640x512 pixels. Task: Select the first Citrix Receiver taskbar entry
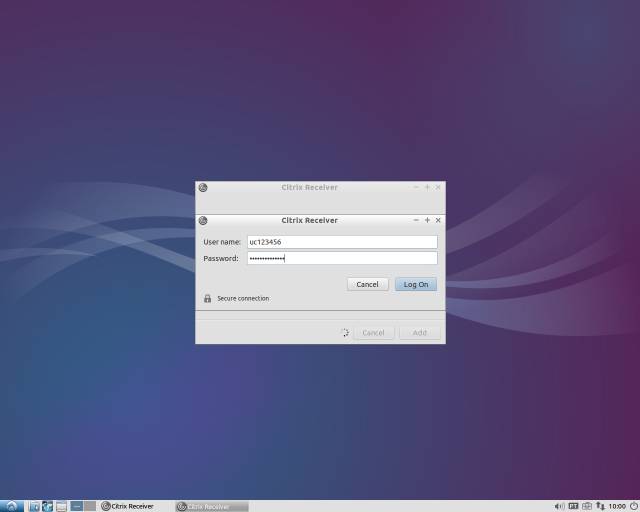coord(135,506)
